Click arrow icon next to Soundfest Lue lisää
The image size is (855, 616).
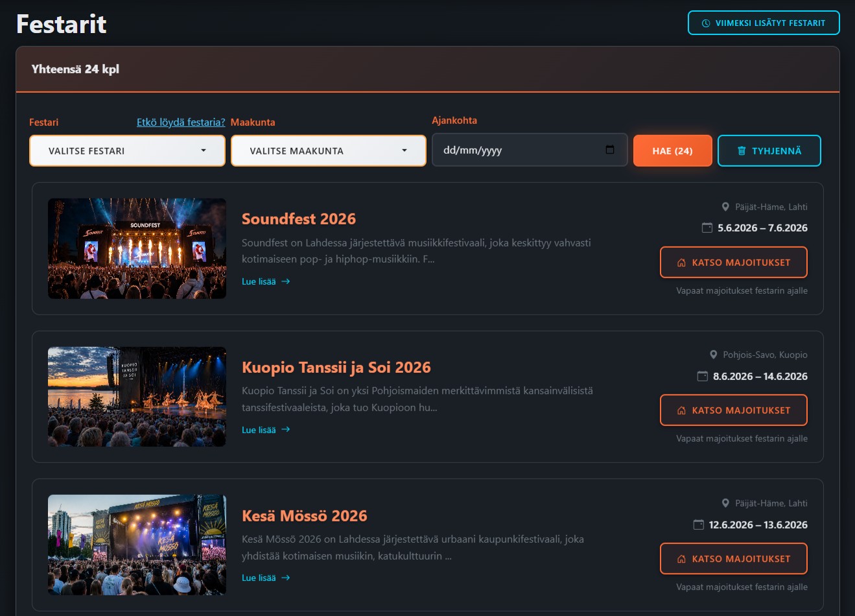point(286,281)
